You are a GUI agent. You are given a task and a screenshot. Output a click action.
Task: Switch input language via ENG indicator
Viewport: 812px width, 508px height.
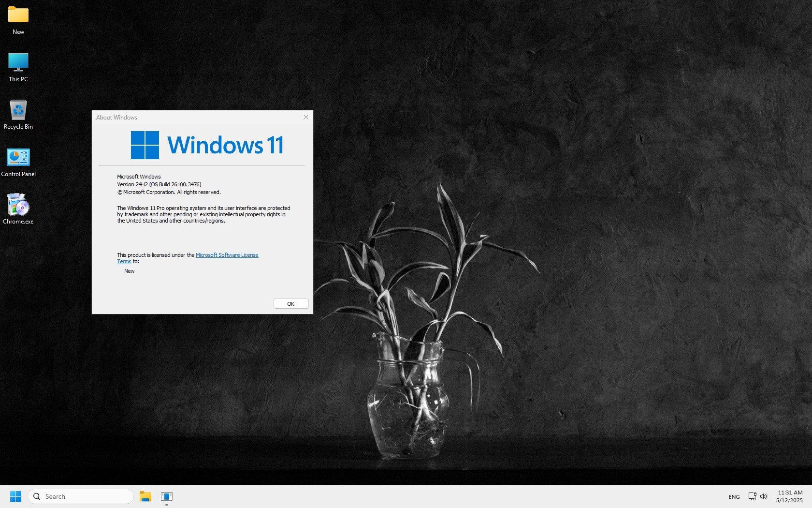click(x=734, y=497)
